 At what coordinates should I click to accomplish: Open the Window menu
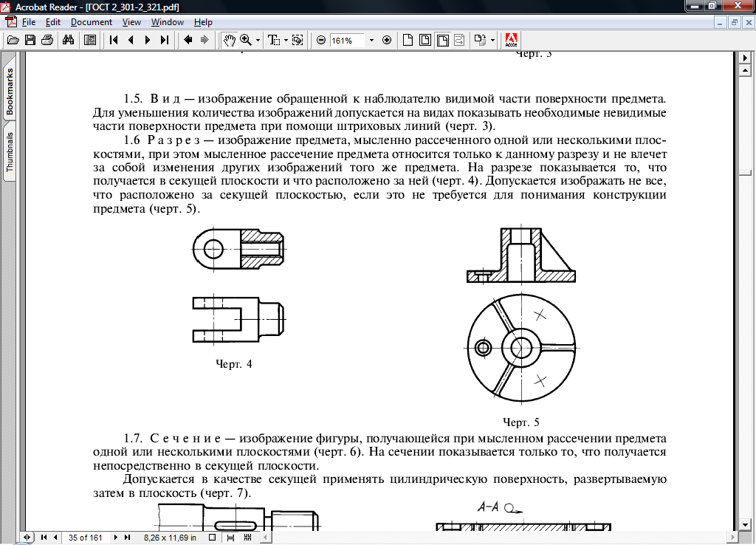[168, 22]
